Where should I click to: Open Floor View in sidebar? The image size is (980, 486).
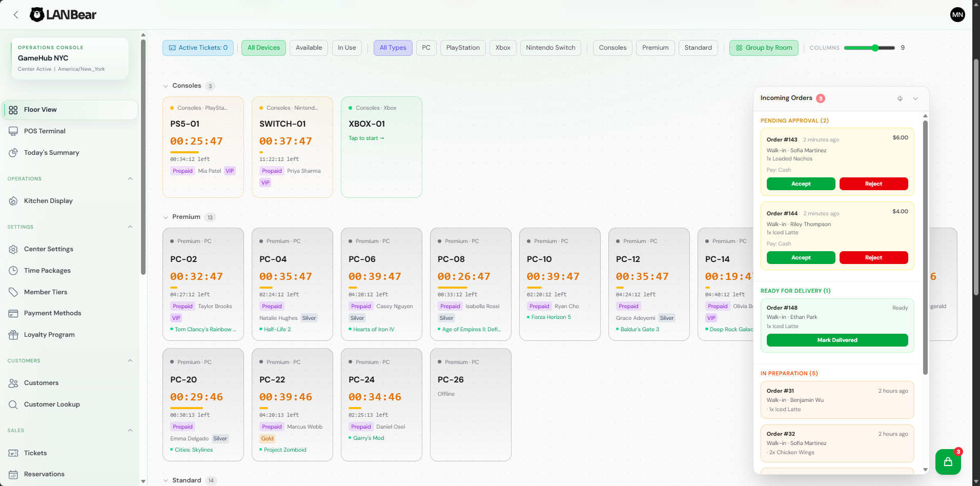point(70,110)
